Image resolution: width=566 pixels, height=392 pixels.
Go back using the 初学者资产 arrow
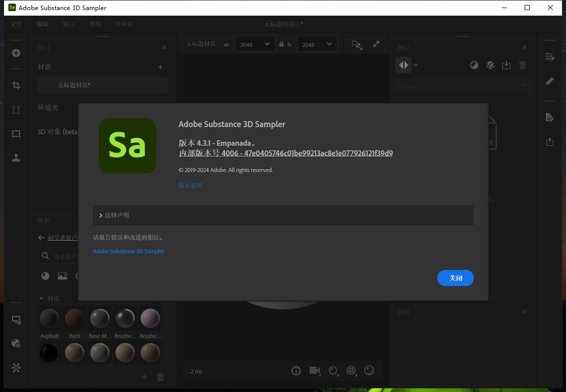(x=41, y=238)
